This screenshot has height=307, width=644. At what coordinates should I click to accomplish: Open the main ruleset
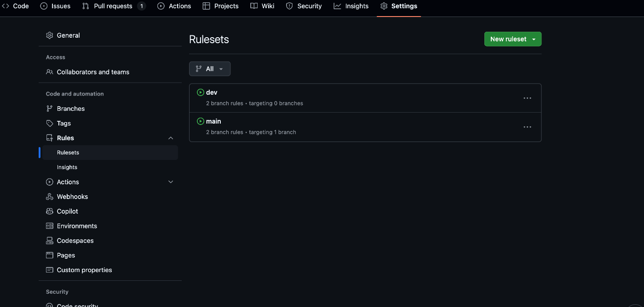pyautogui.click(x=213, y=121)
